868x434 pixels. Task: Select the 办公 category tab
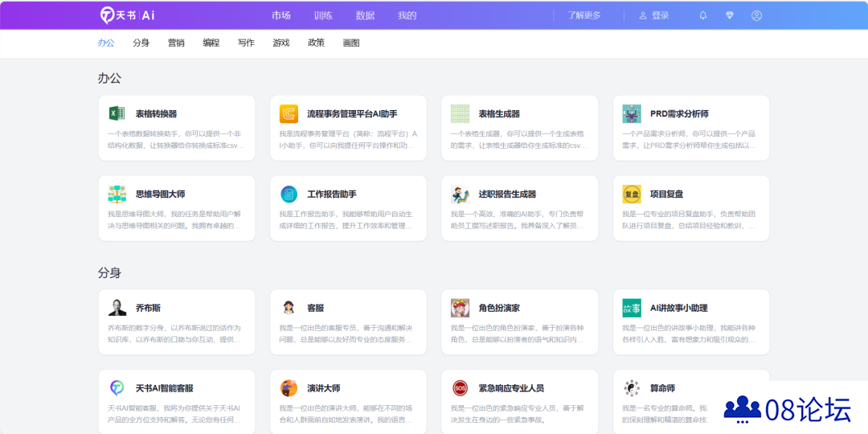pos(106,43)
